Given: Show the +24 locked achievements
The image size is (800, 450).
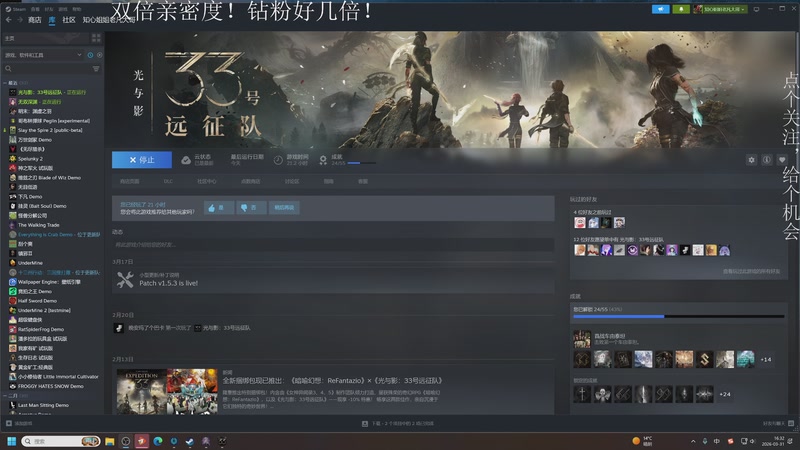Looking at the screenshot, I should click(724, 394).
